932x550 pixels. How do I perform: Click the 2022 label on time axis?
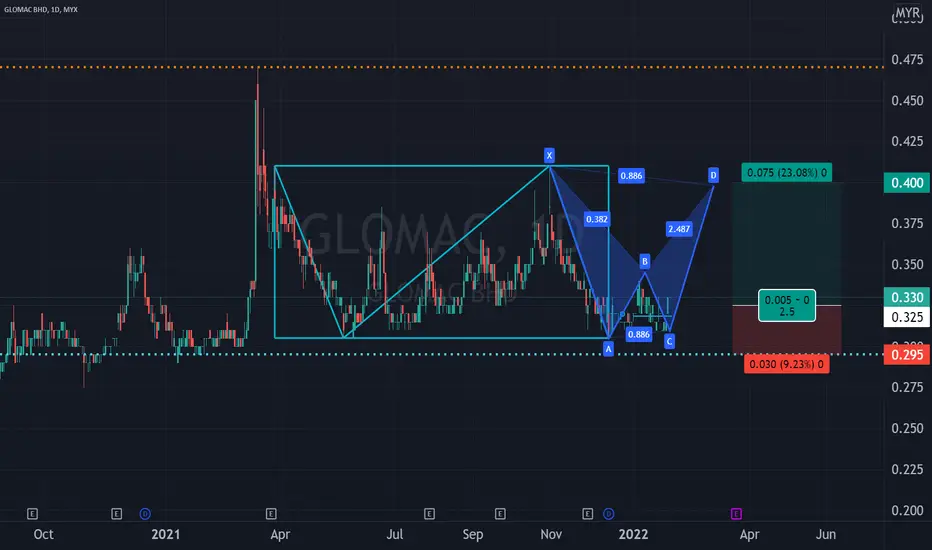[633, 534]
